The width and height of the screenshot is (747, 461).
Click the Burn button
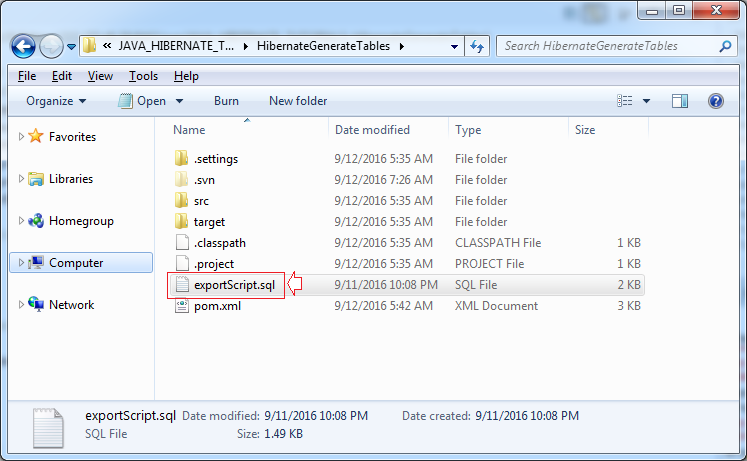point(226,101)
